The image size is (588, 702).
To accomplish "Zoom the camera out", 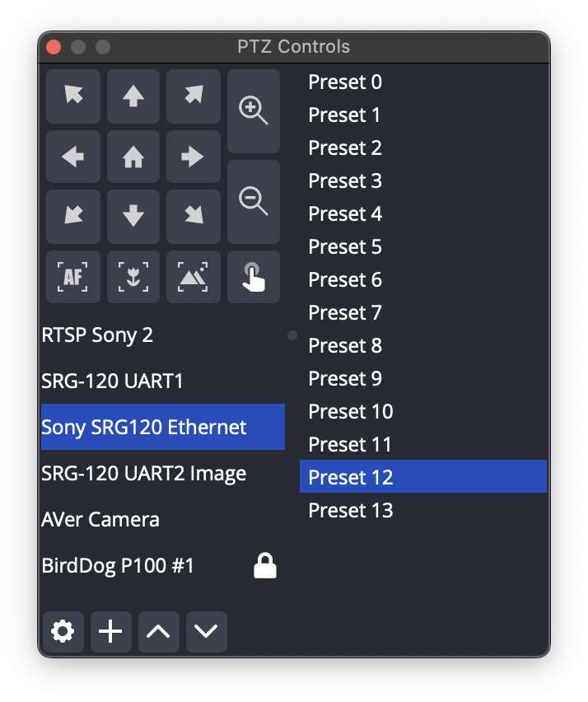I will [x=253, y=202].
